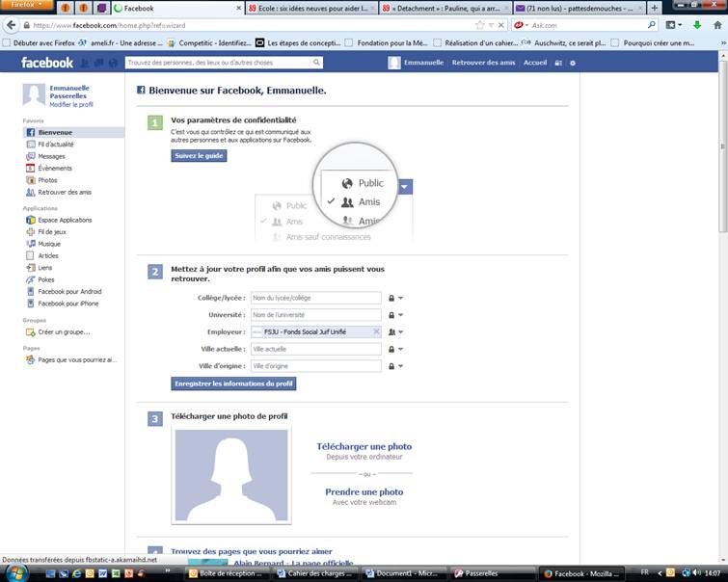Open Collège/lycée privacy dropdown
Image resolution: width=728 pixels, height=582 pixels.
point(395,298)
